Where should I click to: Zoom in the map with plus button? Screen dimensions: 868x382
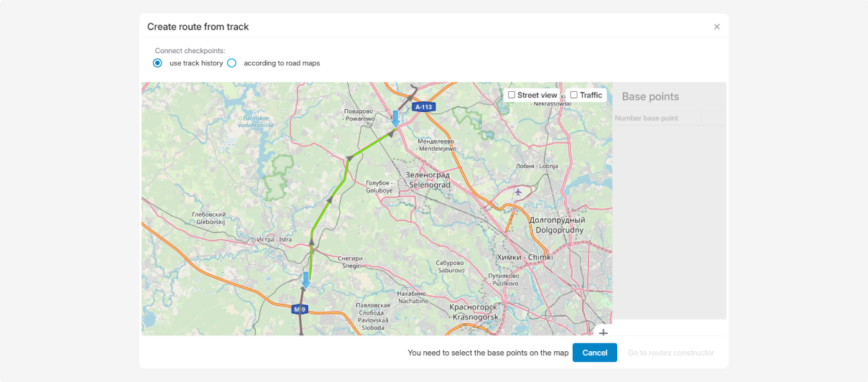tap(603, 332)
